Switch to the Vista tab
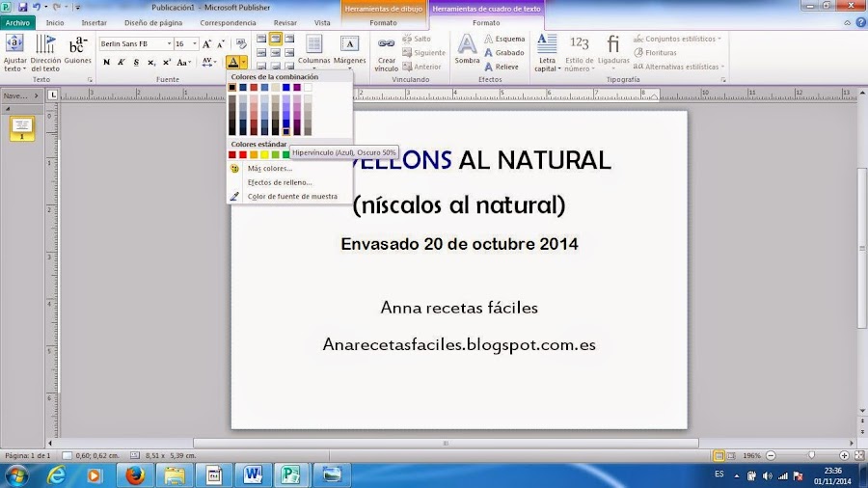 click(x=322, y=23)
